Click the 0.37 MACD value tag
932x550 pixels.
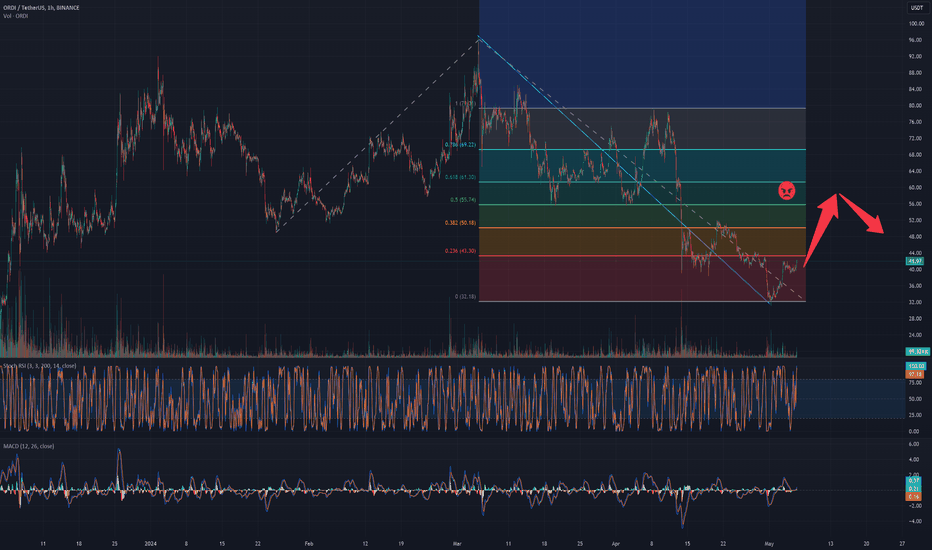tap(914, 480)
